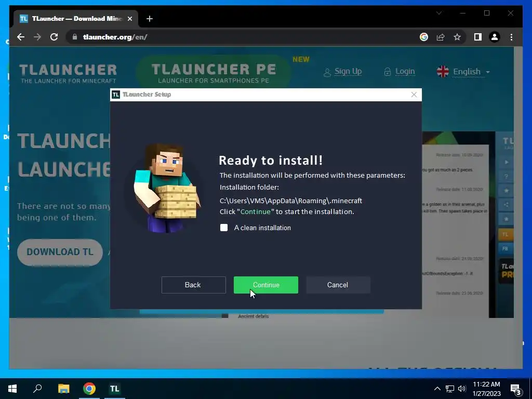Click the address bar URL

(115, 37)
